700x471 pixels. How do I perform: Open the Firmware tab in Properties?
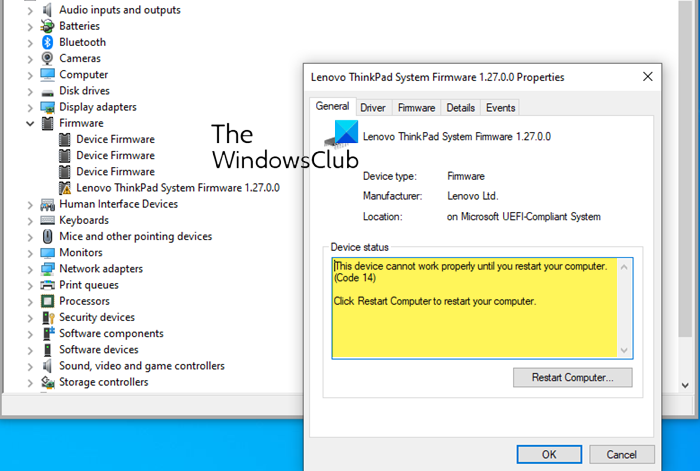point(416,108)
